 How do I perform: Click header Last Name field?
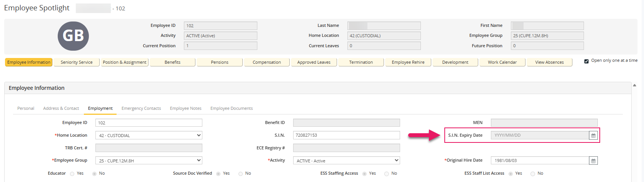[x=384, y=26]
